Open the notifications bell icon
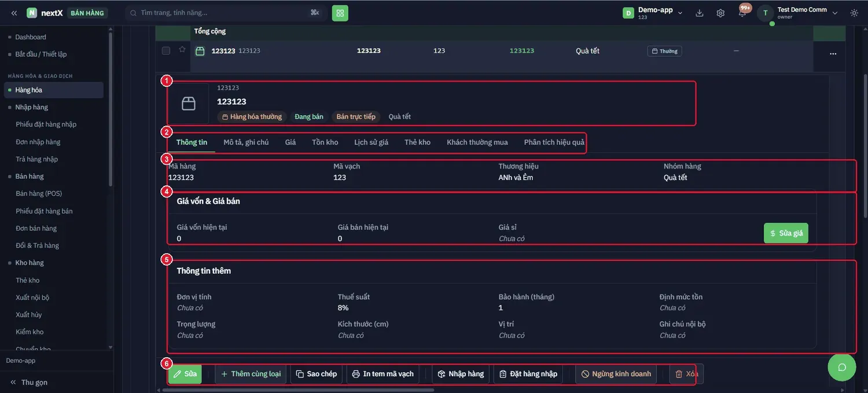This screenshot has width=868, height=393. pyautogui.click(x=742, y=13)
